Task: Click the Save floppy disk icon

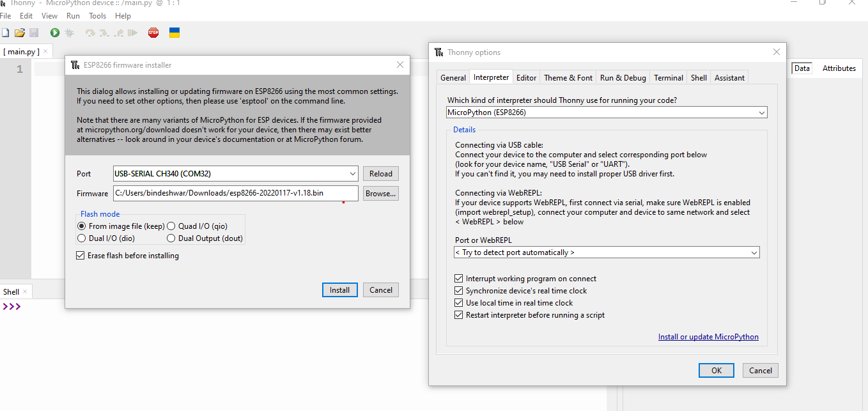Action: [34, 33]
